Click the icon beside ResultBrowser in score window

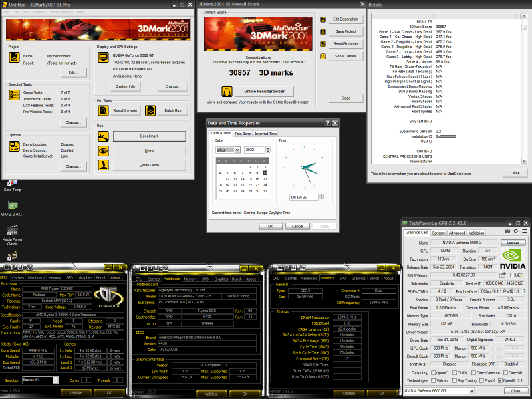pyautogui.click(x=323, y=44)
